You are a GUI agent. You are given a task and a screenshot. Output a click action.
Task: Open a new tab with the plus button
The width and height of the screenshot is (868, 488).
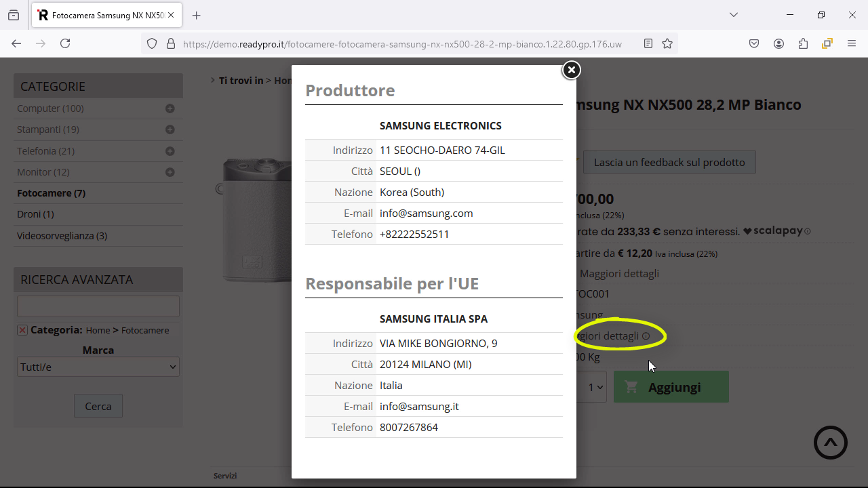pyautogui.click(x=196, y=15)
